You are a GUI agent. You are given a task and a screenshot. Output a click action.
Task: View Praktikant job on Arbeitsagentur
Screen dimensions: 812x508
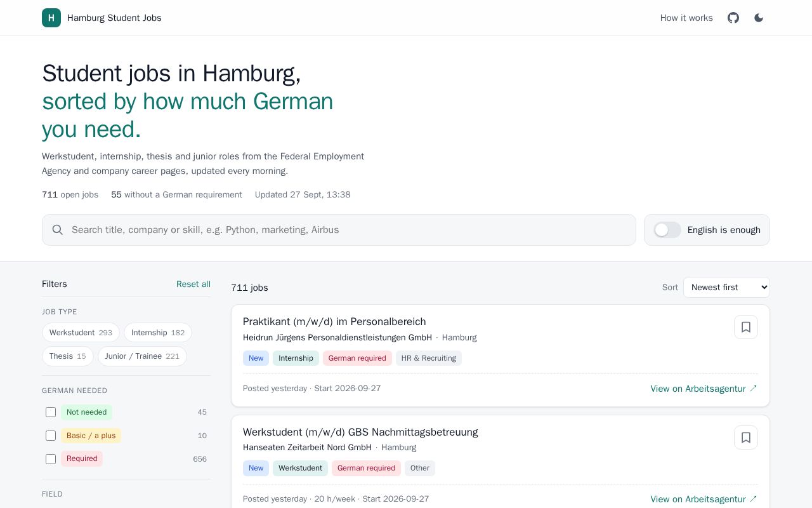pos(704,389)
